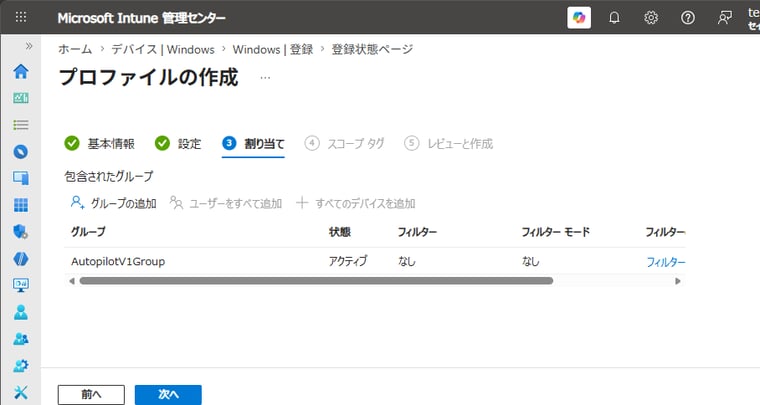The image size is (760, 405).
Task: Open Tenant administration sidebar icon
Action: (x=21, y=366)
